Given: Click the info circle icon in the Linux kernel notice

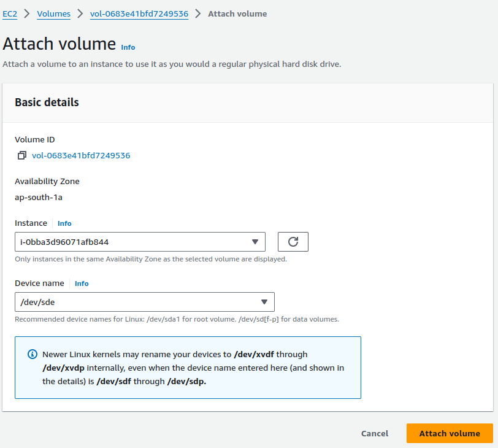Looking at the screenshot, I should tap(33, 355).
